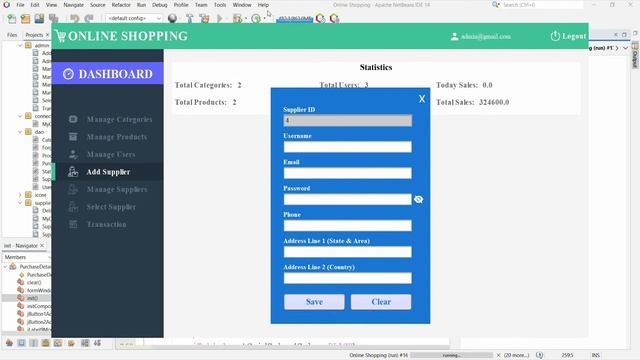Screen dimensions: 640x360
Task: Toggle sixth Navigator filter icon at bottom
Action: [x=71, y=343]
